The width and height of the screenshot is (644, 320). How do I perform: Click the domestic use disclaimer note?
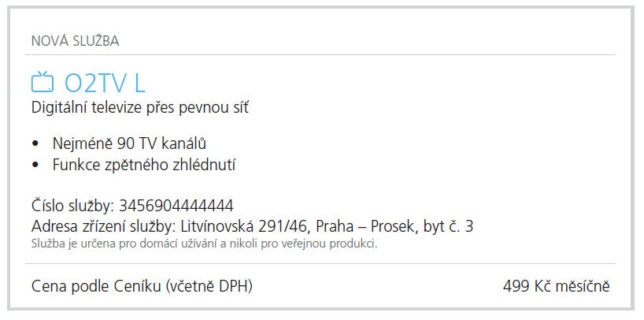tap(205, 243)
